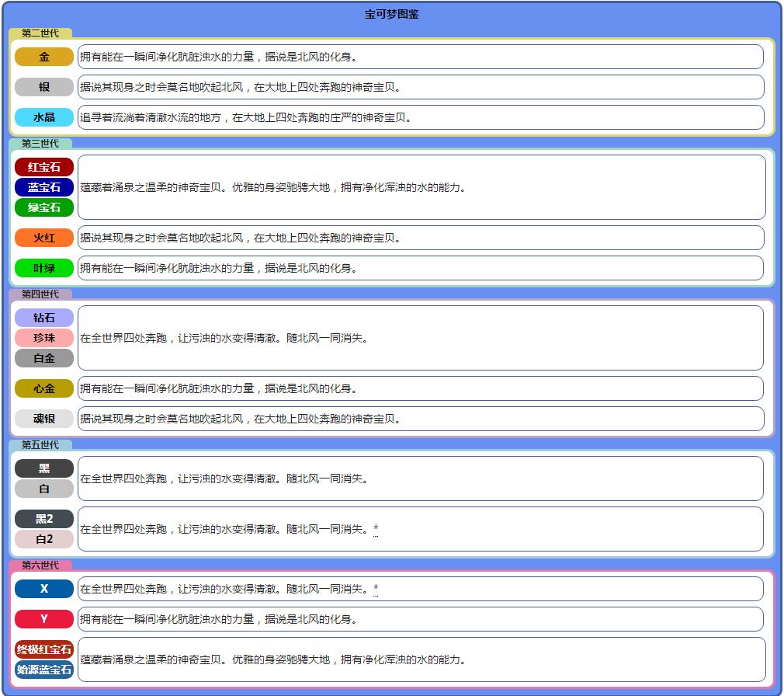Open the 绿宝石 version link

click(x=44, y=207)
